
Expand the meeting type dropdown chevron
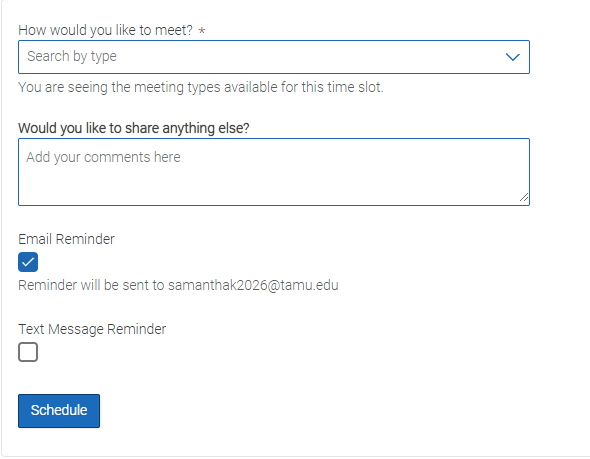click(512, 57)
